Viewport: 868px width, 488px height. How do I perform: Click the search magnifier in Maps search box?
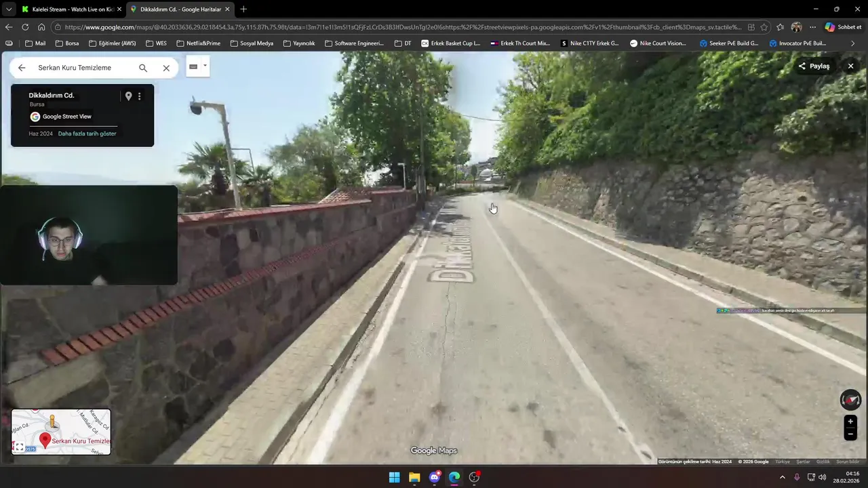click(143, 68)
